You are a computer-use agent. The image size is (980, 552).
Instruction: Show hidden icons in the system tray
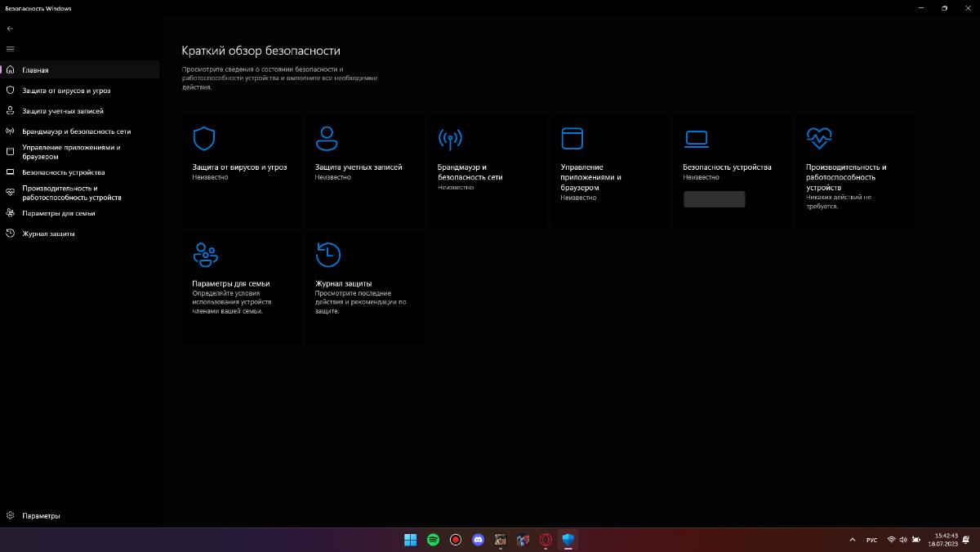(853, 540)
